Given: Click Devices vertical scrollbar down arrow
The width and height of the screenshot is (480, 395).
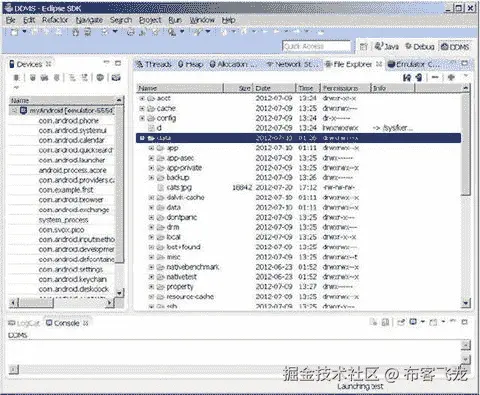Looking at the screenshot, I should (120, 293).
